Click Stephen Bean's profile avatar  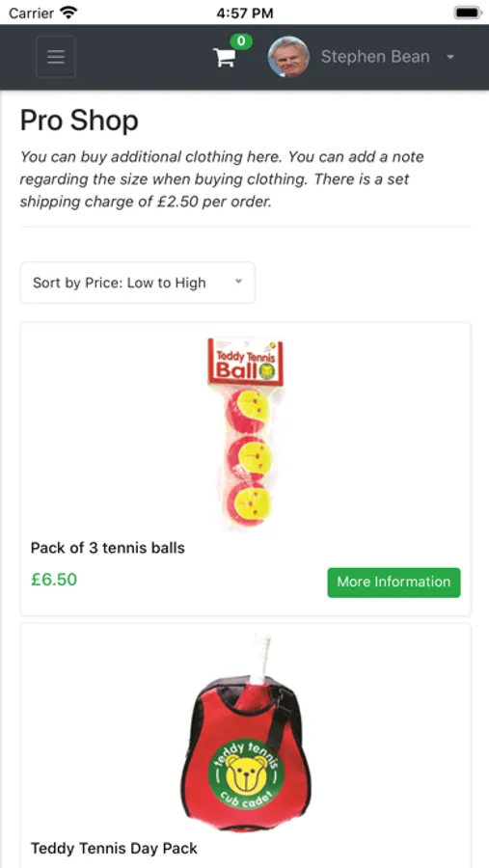288,57
